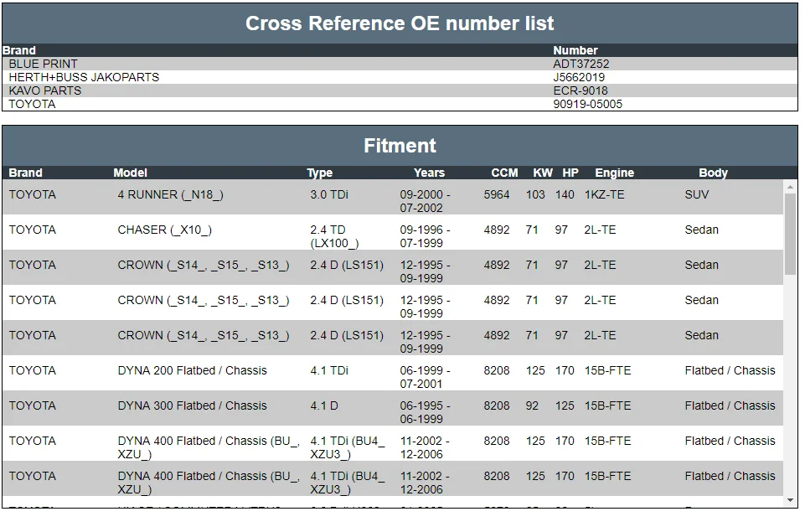
Task: Select part number ECR-9018
Action: coord(581,90)
